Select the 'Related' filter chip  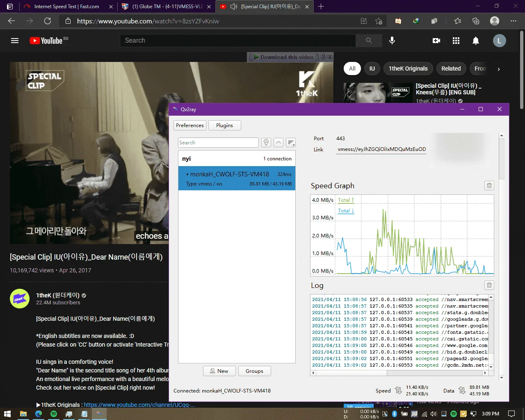451,68
